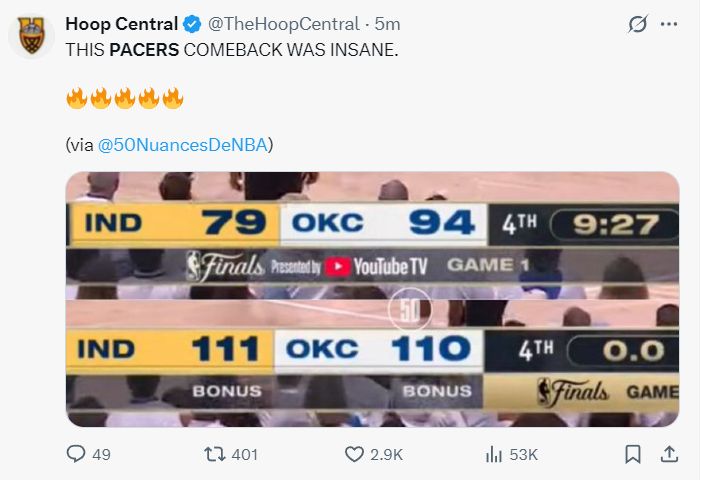Share the post using the share icon
The height and width of the screenshot is (480, 701).
click(x=668, y=454)
